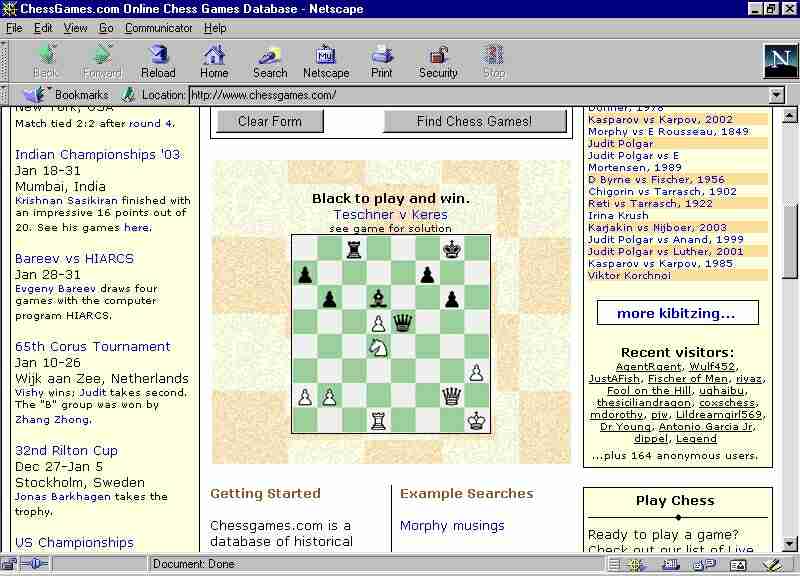
Task: Click the Location URL field
Action: [x=479, y=95]
